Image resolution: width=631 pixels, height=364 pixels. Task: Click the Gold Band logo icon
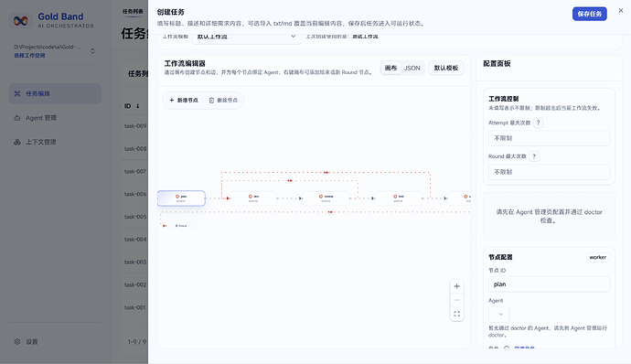click(x=20, y=20)
